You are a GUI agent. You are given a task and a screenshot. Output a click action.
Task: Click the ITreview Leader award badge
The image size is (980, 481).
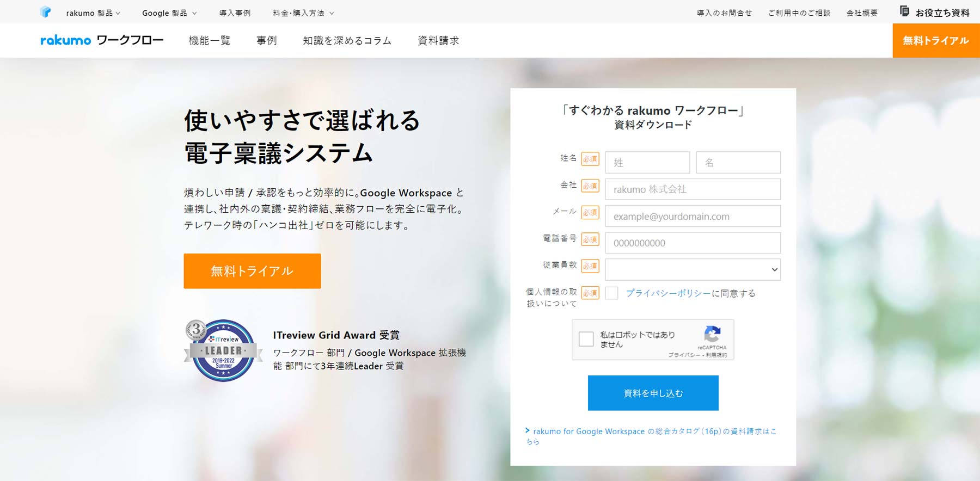223,350
